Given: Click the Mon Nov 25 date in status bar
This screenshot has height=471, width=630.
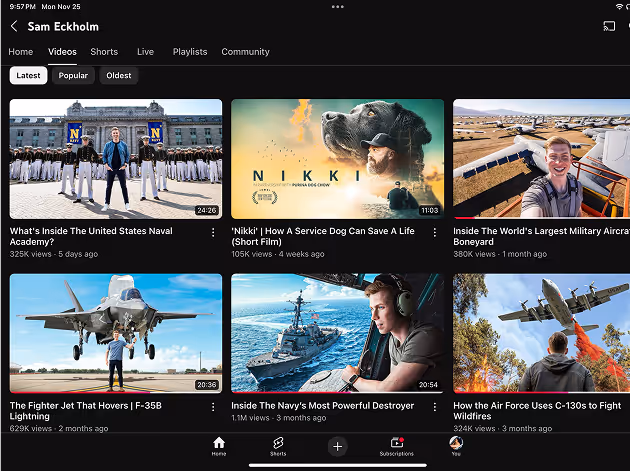Looking at the screenshot, I should pos(61,7).
